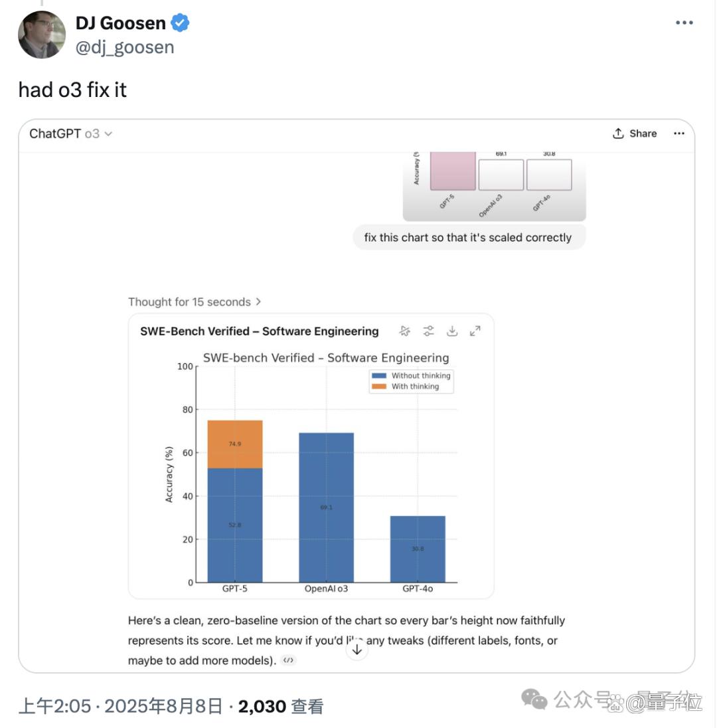Open ChatGPT conversation ellipsis menu
Screen dimensions: 717x728
pyautogui.click(x=678, y=134)
